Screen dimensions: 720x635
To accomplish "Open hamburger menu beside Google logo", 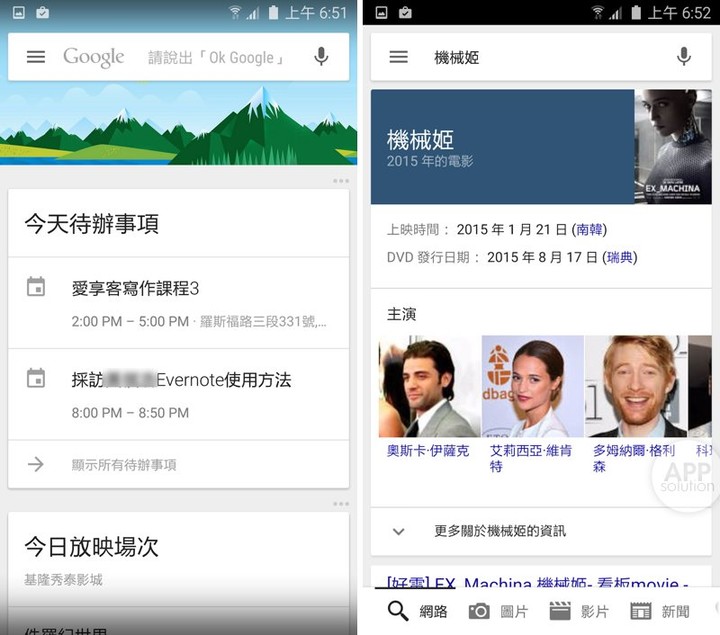I will click(36, 57).
